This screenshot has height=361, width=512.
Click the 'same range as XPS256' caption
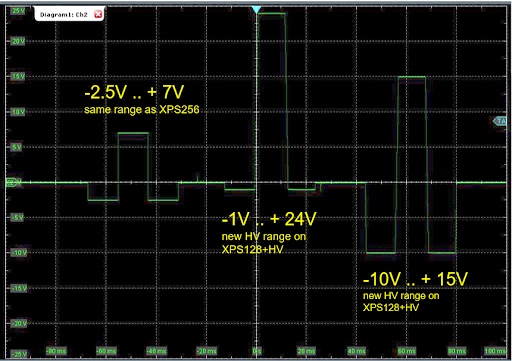tap(142, 110)
